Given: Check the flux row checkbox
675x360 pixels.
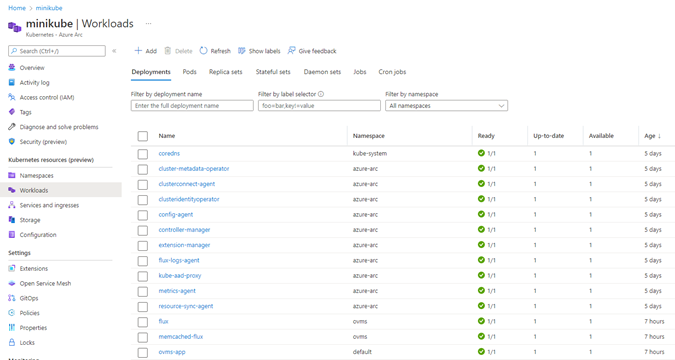Looking at the screenshot, I should pos(142,322).
